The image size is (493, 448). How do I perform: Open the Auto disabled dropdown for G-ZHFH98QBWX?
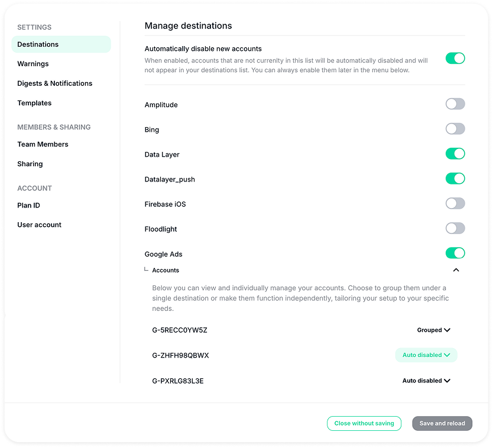click(x=426, y=355)
